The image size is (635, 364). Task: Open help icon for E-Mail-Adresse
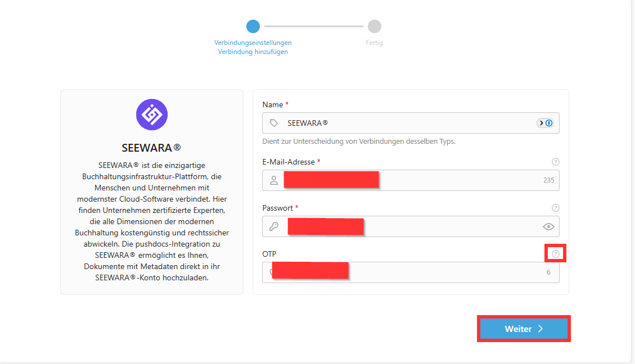pyautogui.click(x=556, y=162)
